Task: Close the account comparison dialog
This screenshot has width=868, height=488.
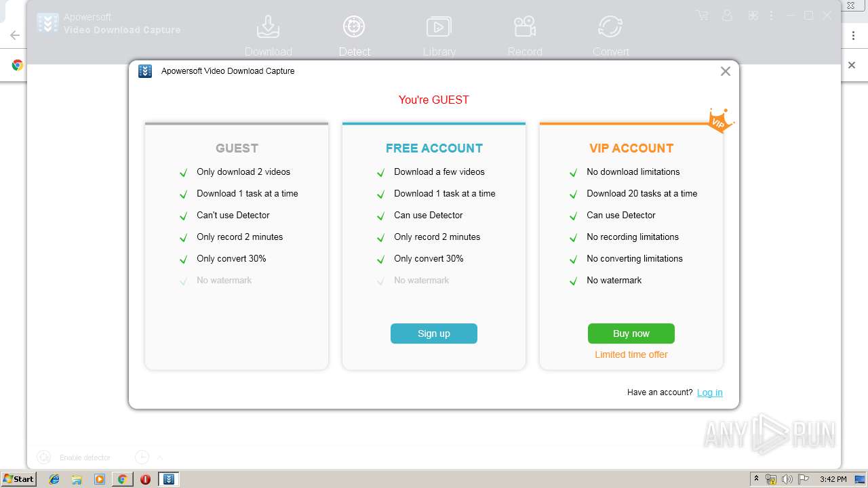Action: [x=725, y=71]
